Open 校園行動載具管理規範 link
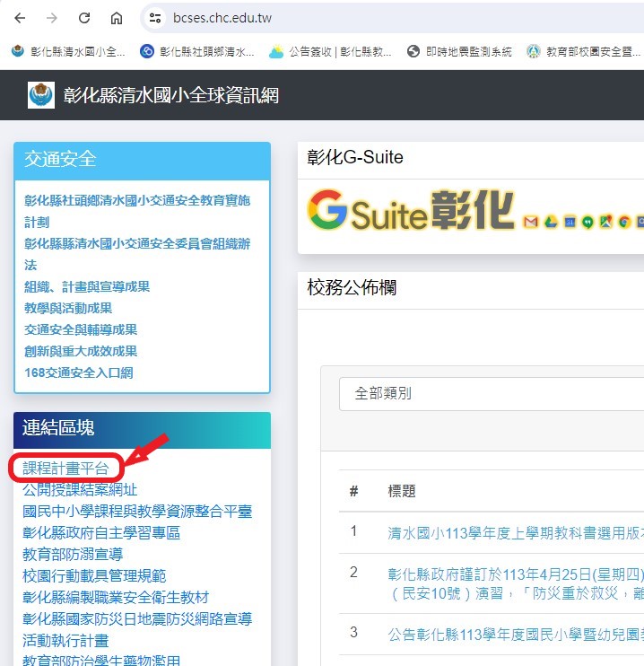Screen dimensions: 644x666 pyautogui.click(x=94, y=576)
